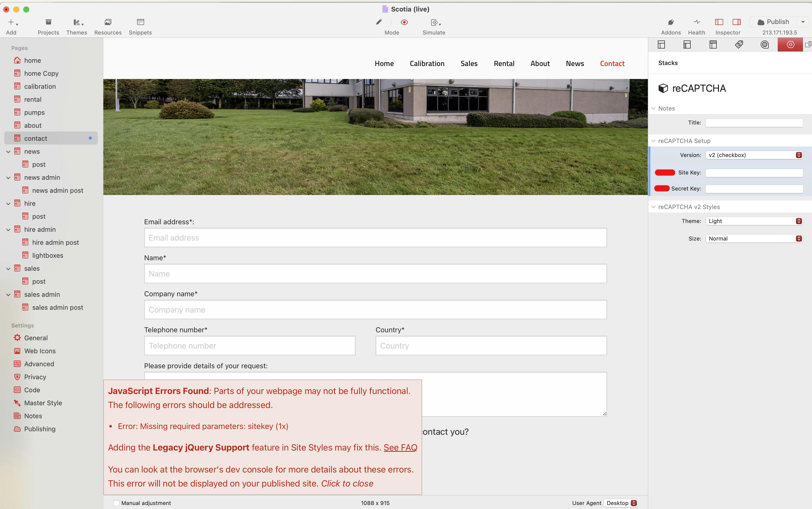The height and width of the screenshot is (509, 812).
Task: Follow the See FAQ link
Action: (x=400, y=447)
